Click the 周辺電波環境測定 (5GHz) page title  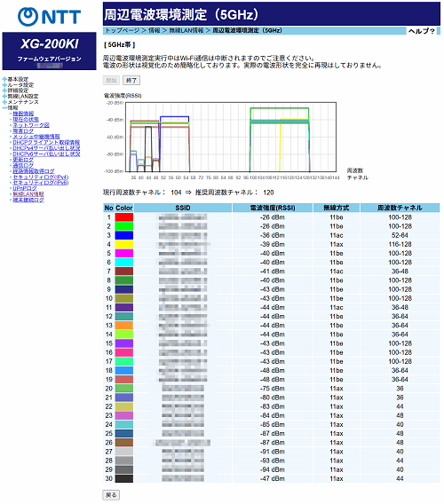pyautogui.click(x=181, y=14)
